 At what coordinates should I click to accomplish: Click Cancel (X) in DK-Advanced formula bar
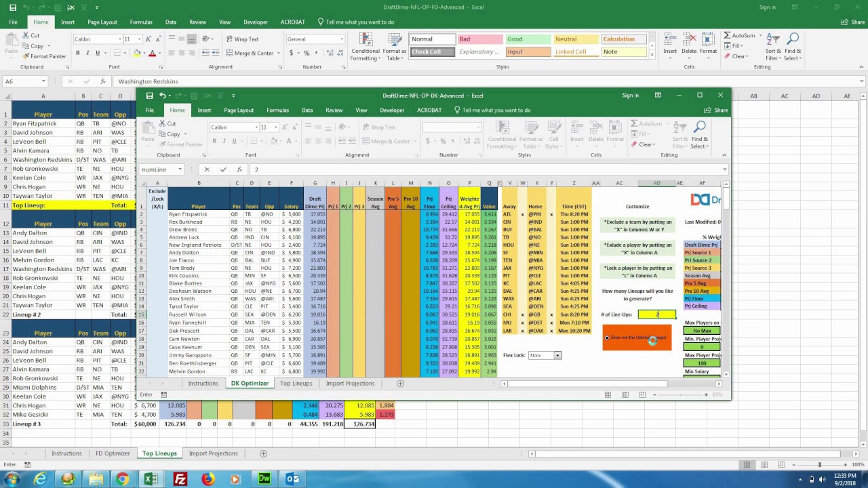coord(207,169)
